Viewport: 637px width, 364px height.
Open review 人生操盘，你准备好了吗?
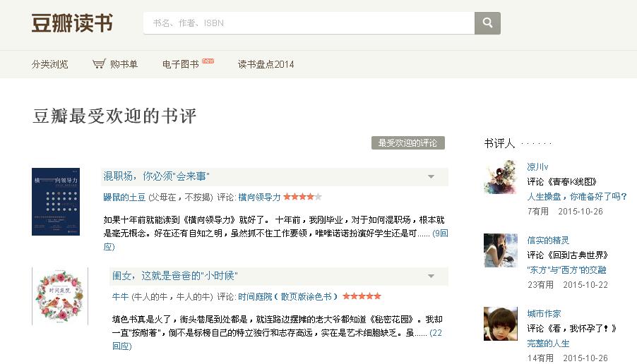(577, 196)
